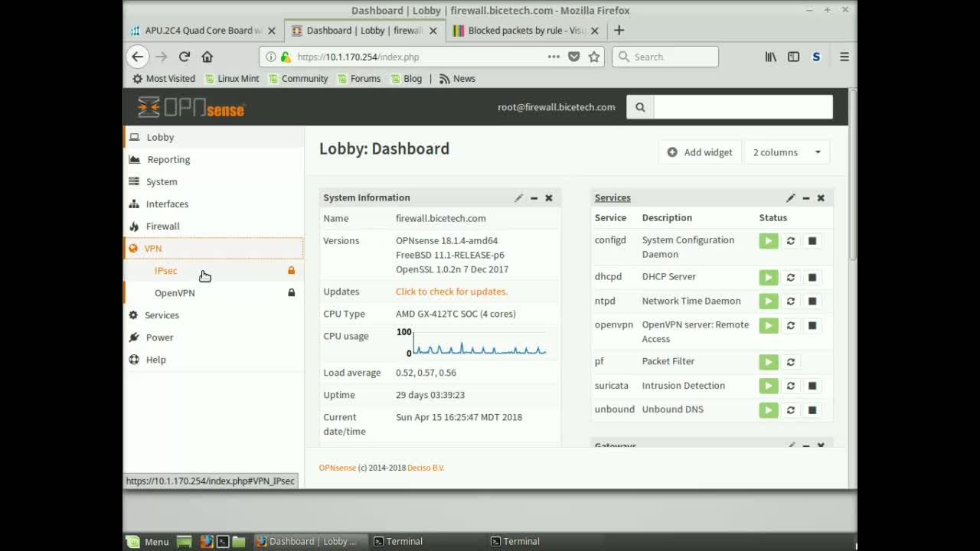This screenshot has width=980, height=551.
Task: Expand the Help menu
Action: (x=214, y=359)
